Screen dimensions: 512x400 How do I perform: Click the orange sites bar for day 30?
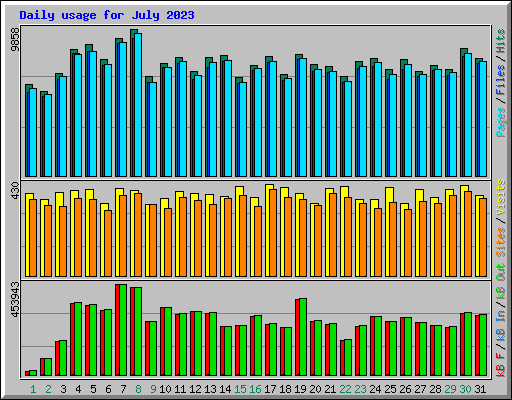pos(468,234)
